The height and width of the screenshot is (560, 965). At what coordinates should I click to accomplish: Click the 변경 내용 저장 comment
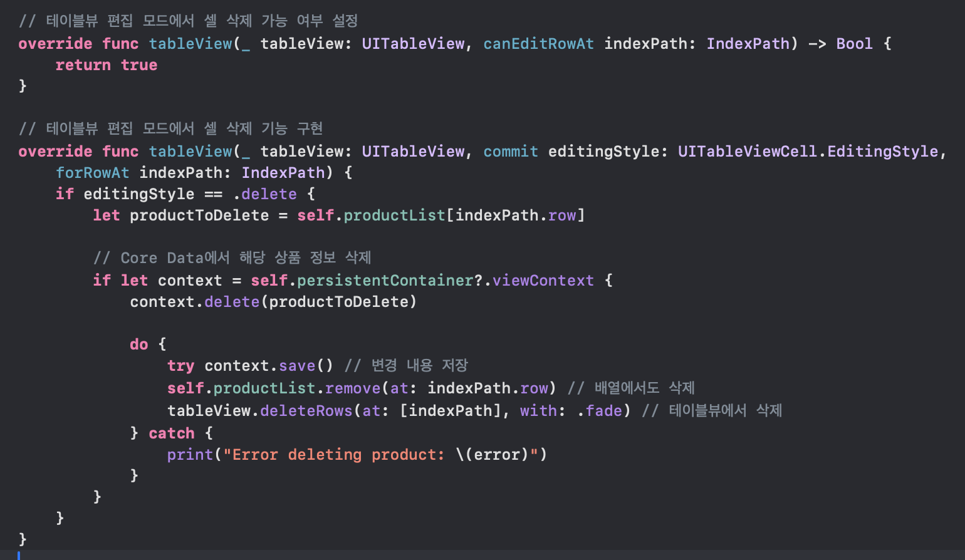pyautogui.click(x=406, y=366)
